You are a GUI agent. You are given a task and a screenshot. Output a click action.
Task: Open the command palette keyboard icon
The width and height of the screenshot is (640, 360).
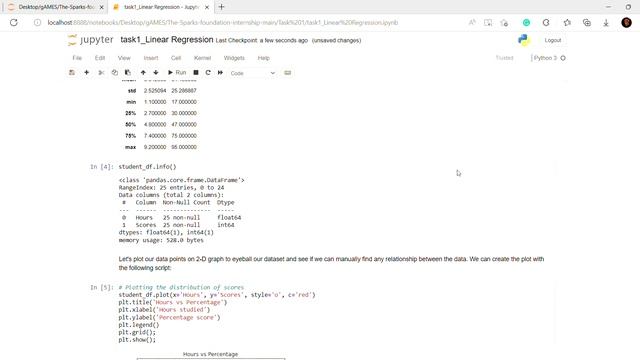point(287,73)
